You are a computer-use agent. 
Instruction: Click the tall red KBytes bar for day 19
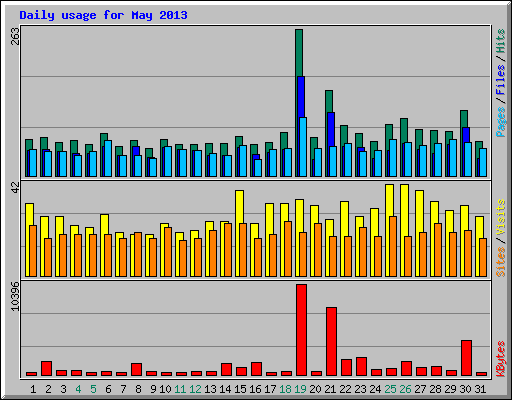point(301,330)
